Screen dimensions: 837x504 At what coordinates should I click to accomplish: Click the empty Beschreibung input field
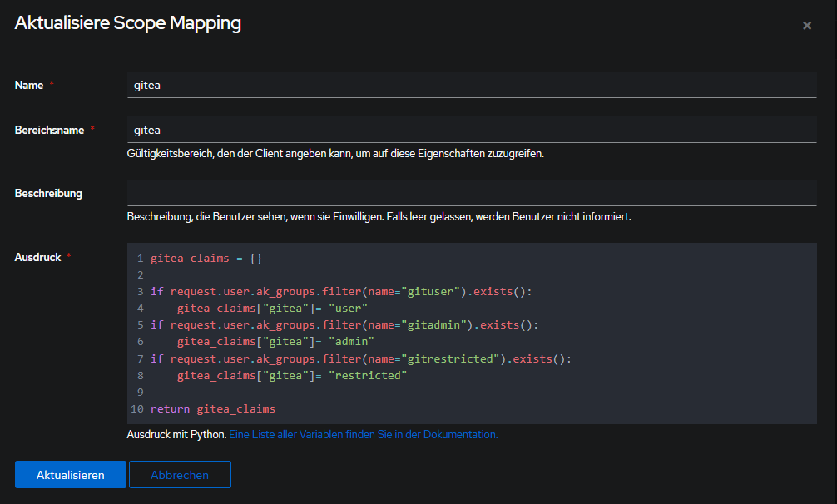tap(471, 193)
